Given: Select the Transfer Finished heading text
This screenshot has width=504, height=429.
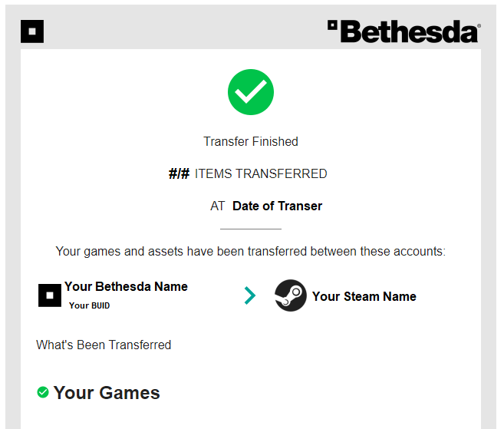Looking at the screenshot, I should click(x=251, y=141).
